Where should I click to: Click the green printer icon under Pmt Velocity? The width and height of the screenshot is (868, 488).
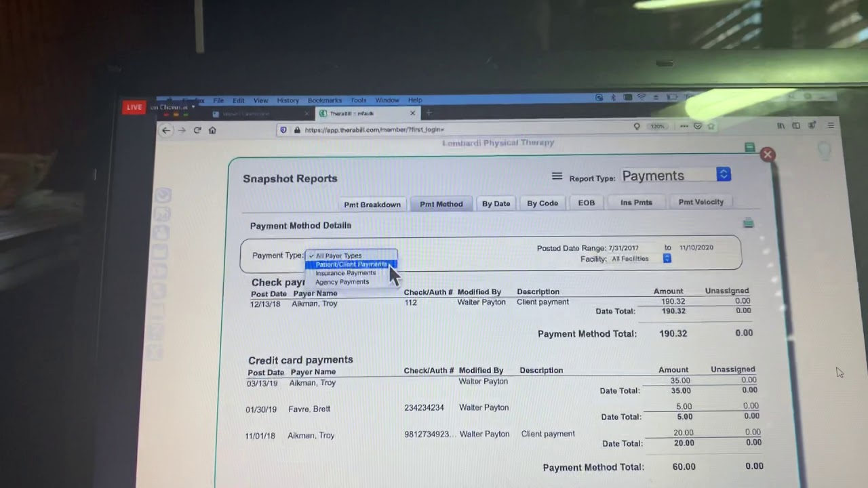(748, 222)
